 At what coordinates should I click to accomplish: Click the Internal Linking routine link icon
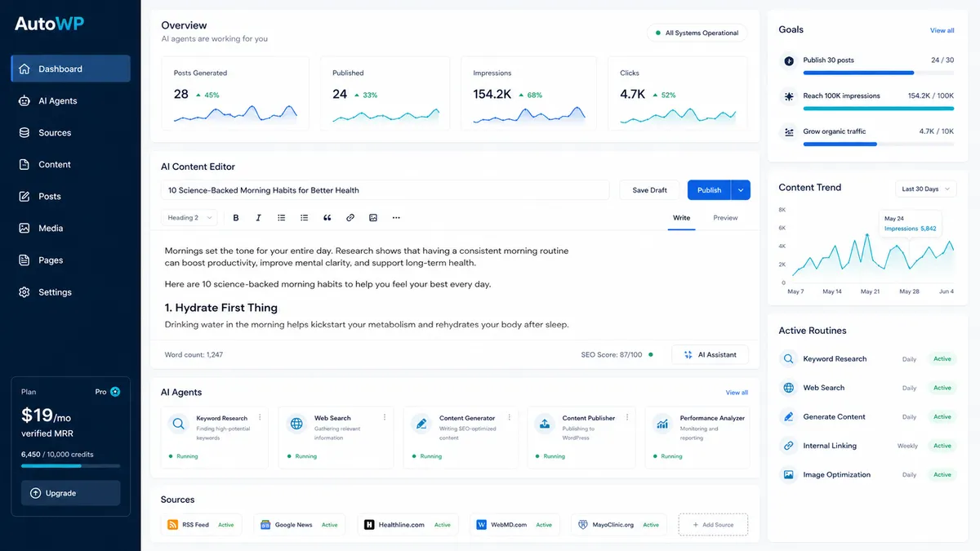[x=788, y=446]
